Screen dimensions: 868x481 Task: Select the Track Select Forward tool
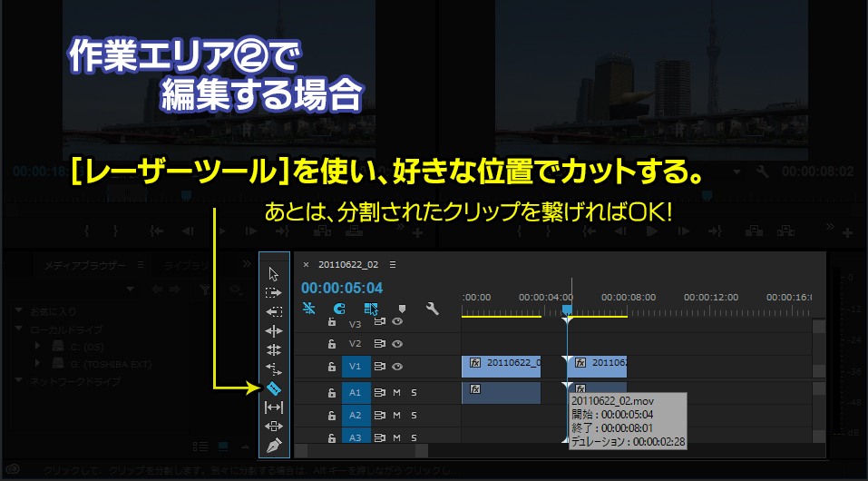274,292
